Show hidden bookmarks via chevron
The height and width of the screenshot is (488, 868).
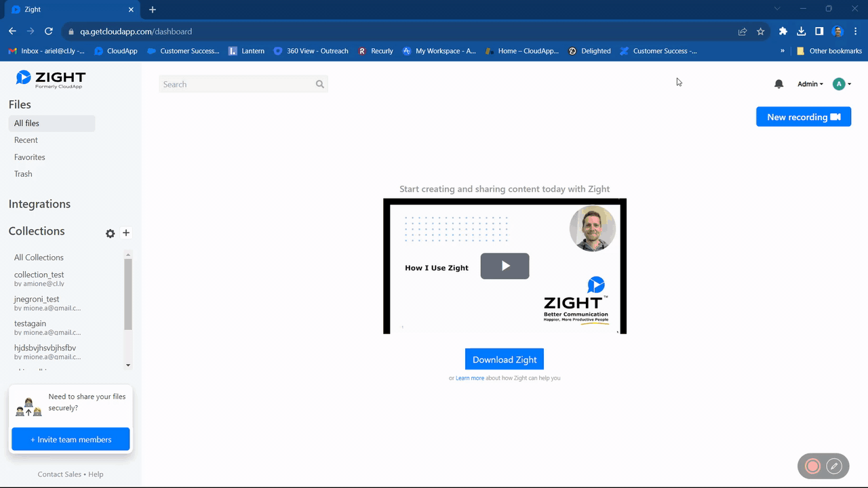click(x=783, y=51)
